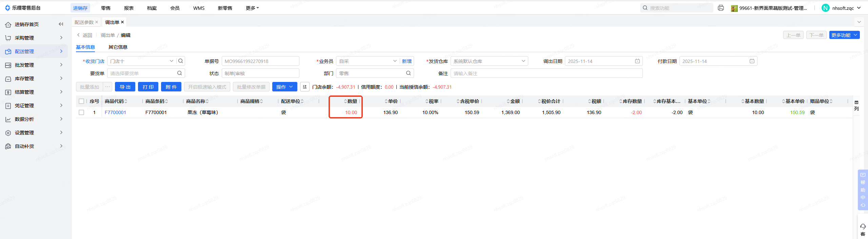Open calendar icon for 付款日期
The width and height of the screenshot is (868, 239).
pyautogui.click(x=752, y=61)
